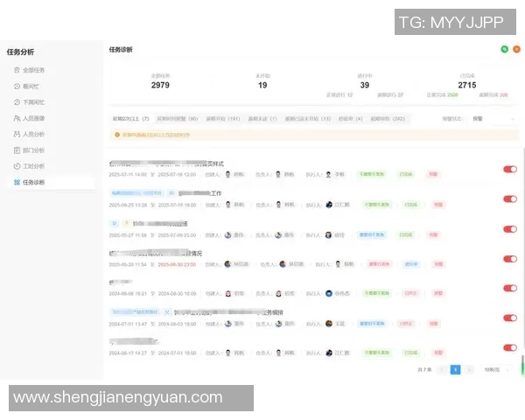Click the 部门分析 sidebar icon
The image size is (525, 420).
pyautogui.click(x=17, y=150)
